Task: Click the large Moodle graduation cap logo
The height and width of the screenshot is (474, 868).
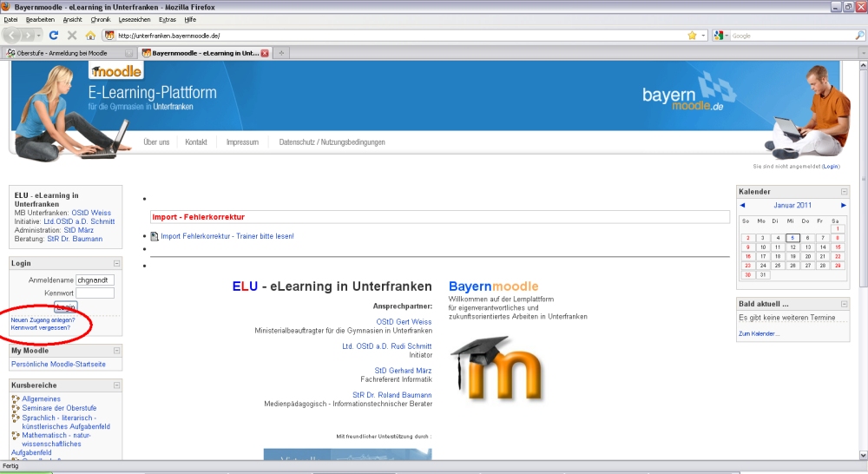Action: tap(496, 367)
